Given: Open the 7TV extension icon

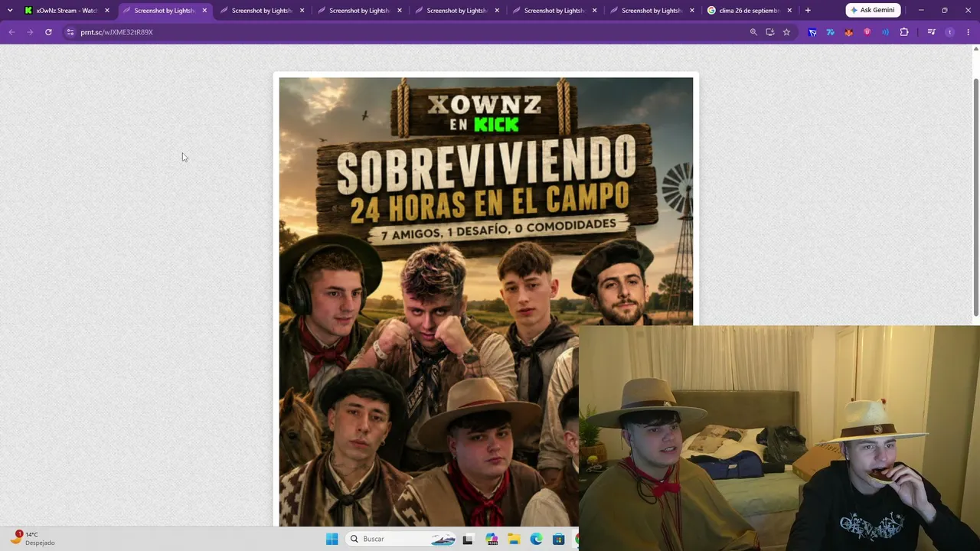Looking at the screenshot, I should coord(831,32).
